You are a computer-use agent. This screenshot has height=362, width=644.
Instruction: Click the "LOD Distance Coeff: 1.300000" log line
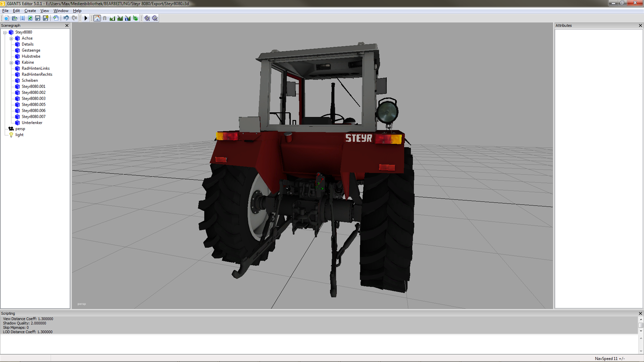(x=28, y=332)
